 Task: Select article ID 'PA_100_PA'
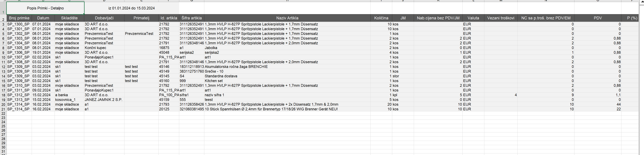tap(169, 95)
